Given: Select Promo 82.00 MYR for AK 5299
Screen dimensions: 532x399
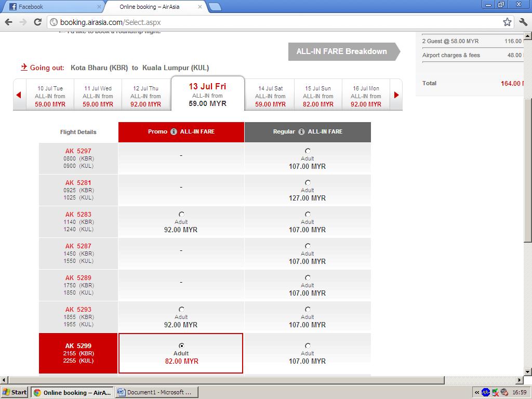Looking at the screenshot, I should point(181,345).
